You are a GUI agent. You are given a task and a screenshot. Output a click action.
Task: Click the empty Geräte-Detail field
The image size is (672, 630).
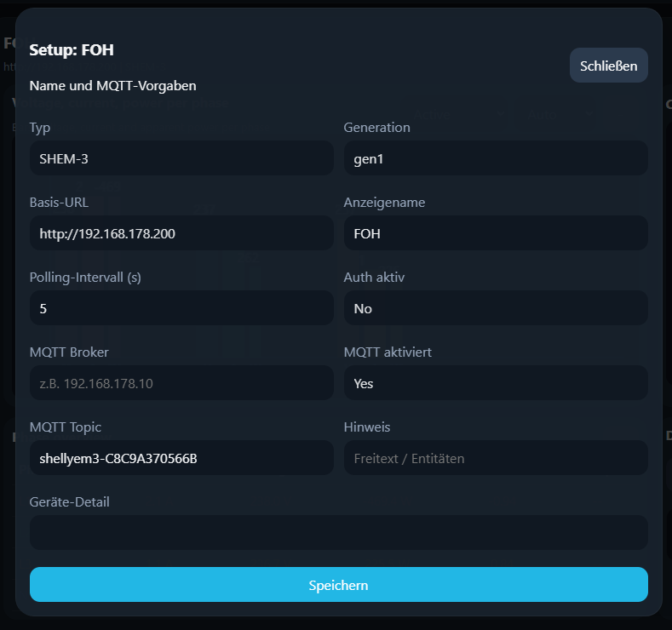pyautogui.click(x=338, y=533)
